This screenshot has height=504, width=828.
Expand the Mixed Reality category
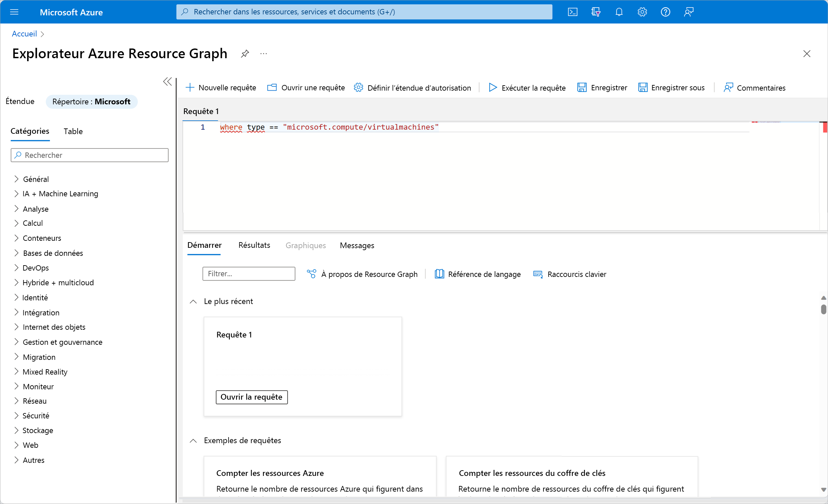[x=16, y=372]
